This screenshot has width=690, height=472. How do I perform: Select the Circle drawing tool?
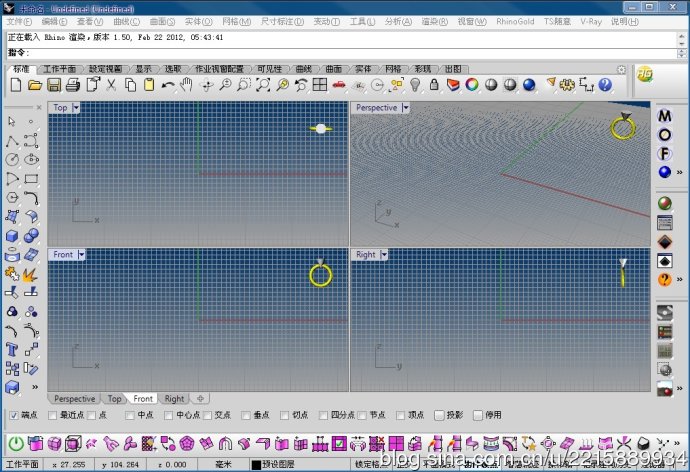[12, 160]
